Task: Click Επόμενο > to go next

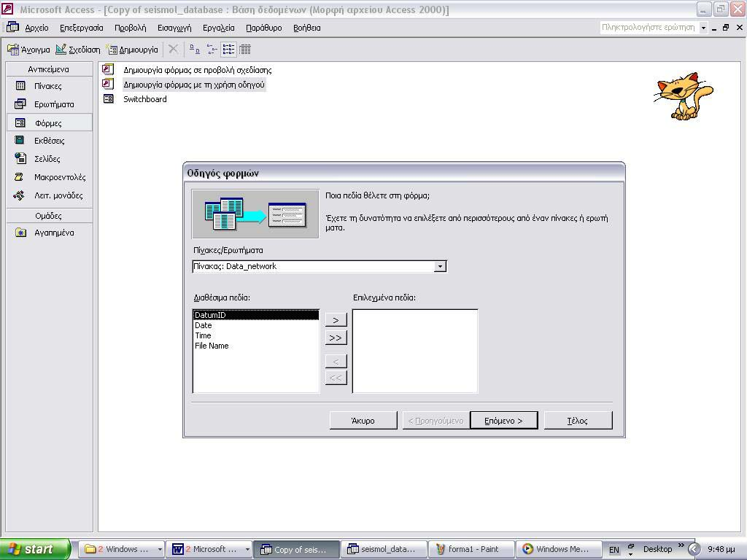Action: [x=504, y=421]
